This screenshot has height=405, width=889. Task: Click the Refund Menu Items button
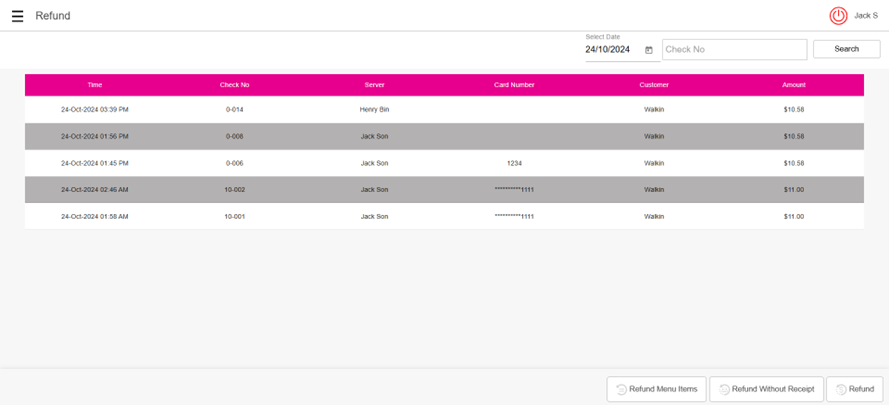pos(656,389)
